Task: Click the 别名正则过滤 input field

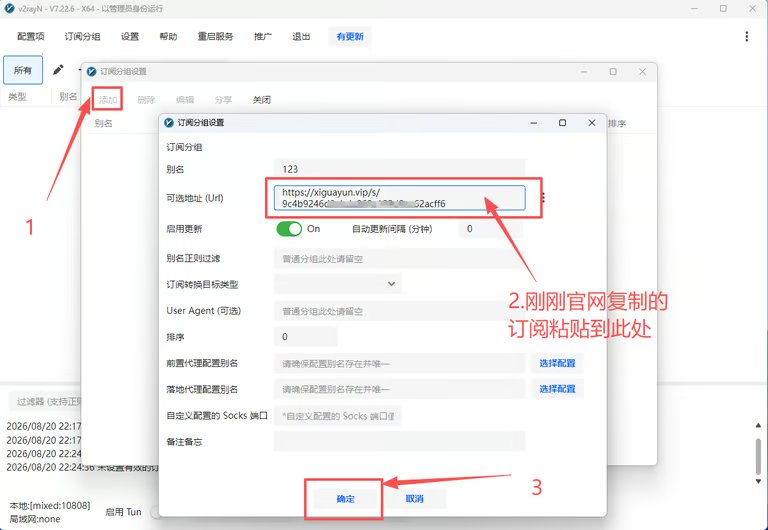Action: point(400,258)
